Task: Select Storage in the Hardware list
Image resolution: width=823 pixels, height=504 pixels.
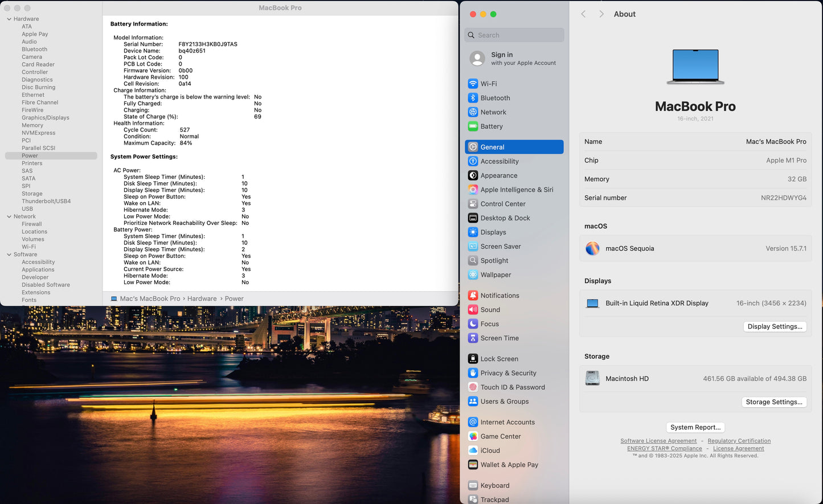Action: (x=32, y=194)
